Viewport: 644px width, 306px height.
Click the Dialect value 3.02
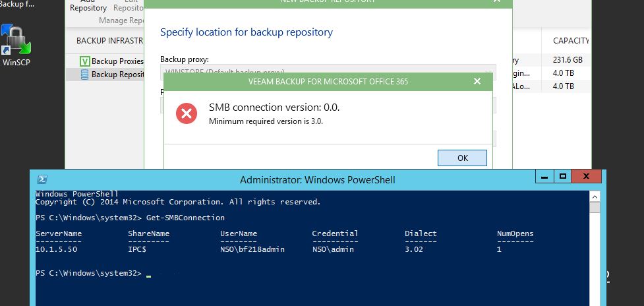point(413,249)
